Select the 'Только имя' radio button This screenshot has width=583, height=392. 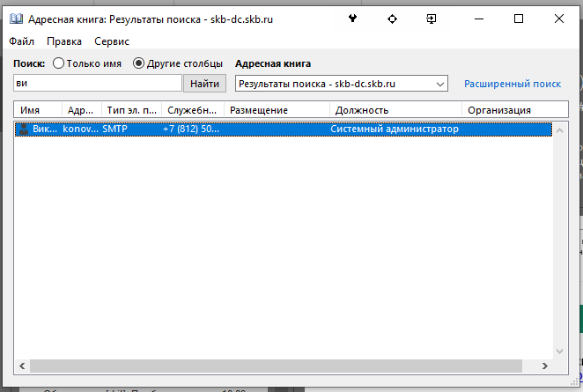pos(58,63)
